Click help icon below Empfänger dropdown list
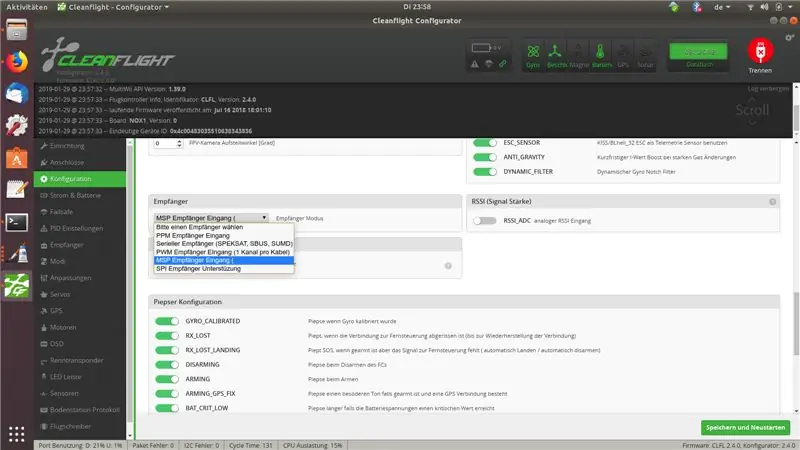Viewport: 800px width, 450px height. [448, 265]
